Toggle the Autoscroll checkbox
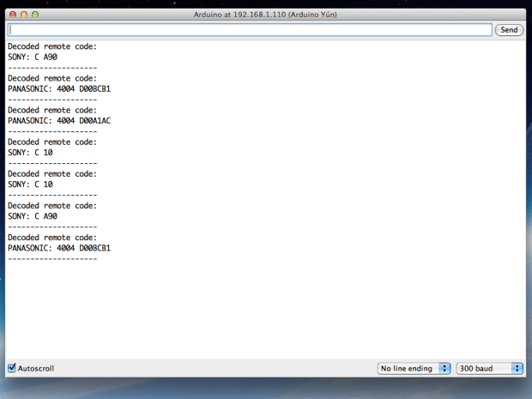 pos(12,368)
